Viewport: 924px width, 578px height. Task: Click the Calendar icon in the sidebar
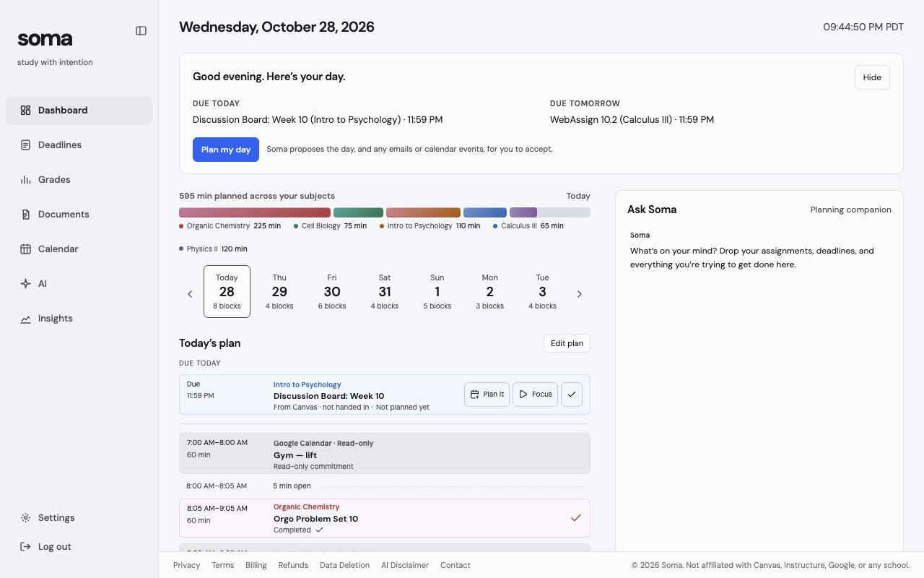click(x=25, y=249)
